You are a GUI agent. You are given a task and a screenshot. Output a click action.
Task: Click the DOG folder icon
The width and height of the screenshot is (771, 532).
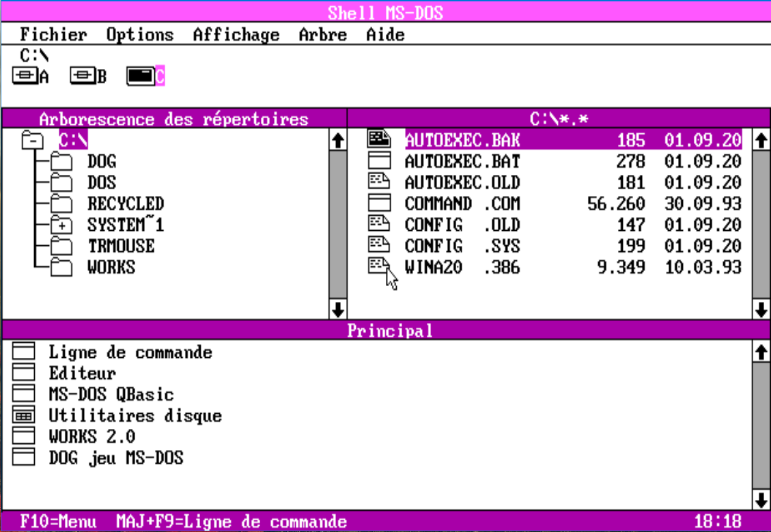pyautogui.click(x=61, y=161)
